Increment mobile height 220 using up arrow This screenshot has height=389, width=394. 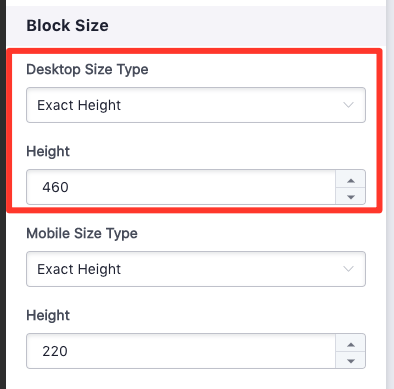coord(351,344)
